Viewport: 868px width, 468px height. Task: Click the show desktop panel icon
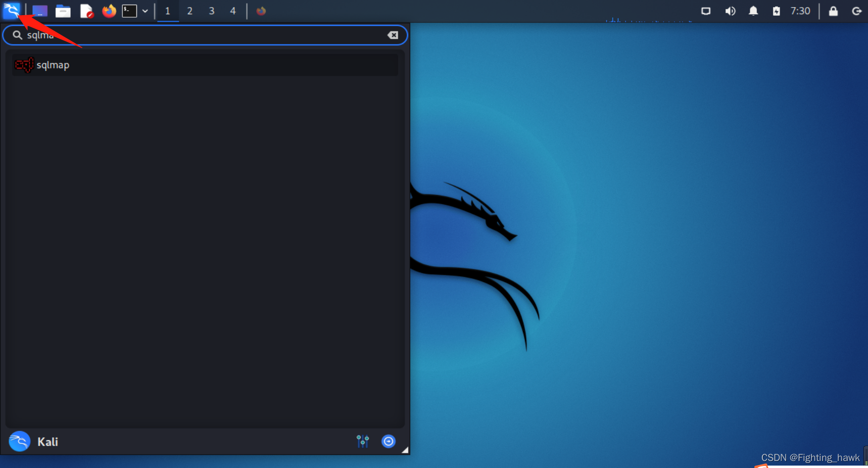coord(40,11)
